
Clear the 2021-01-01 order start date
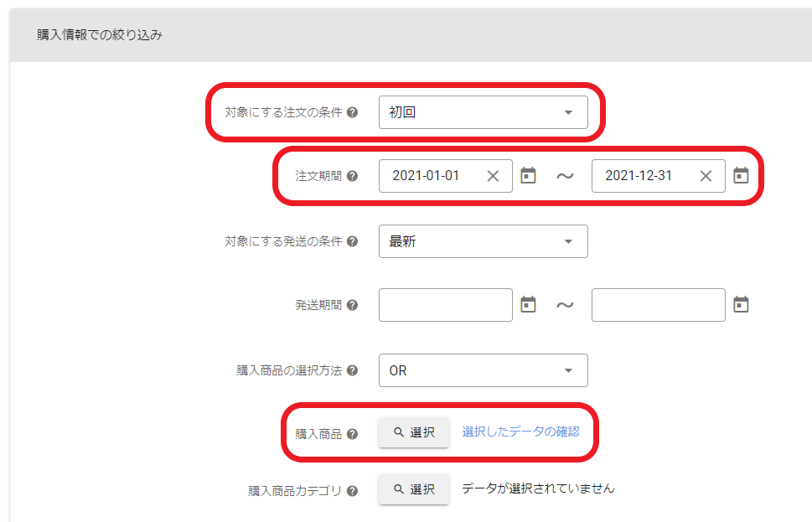point(493,176)
